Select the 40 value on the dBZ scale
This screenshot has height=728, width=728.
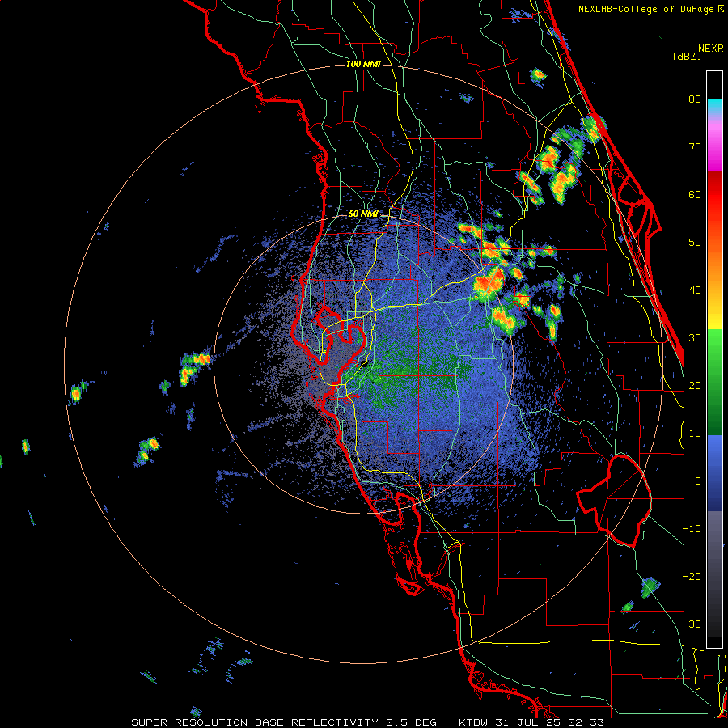click(695, 290)
